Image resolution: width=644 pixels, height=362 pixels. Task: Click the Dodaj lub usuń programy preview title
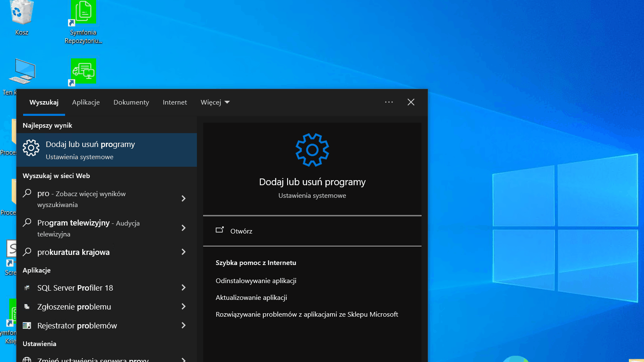(x=312, y=182)
